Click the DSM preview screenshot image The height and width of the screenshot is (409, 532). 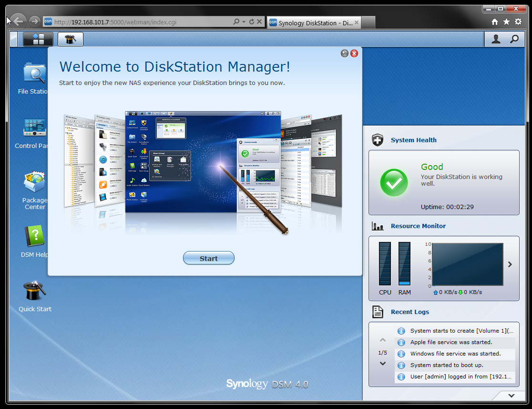[x=203, y=162]
